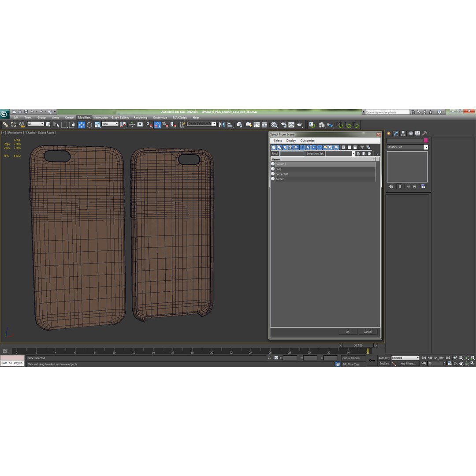Open the Edit menu
The height and width of the screenshot is (476, 476).
pos(16,118)
